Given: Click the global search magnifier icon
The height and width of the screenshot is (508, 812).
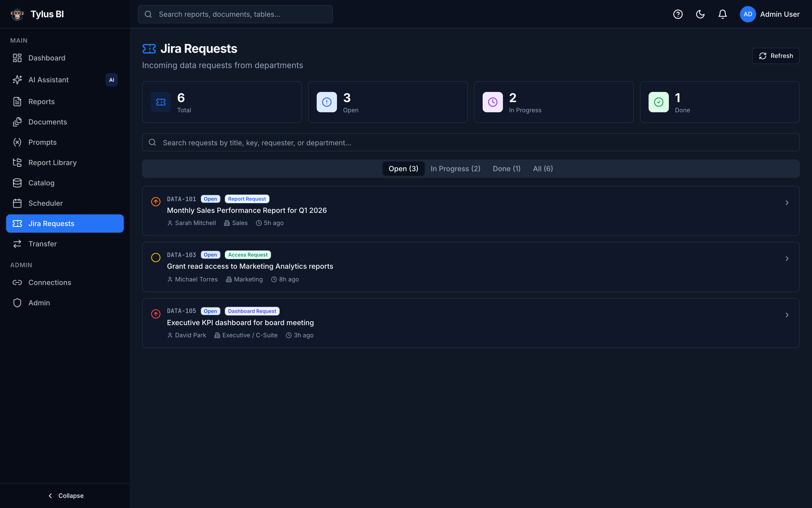Looking at the screenshot, I should [x=148, y=14].
